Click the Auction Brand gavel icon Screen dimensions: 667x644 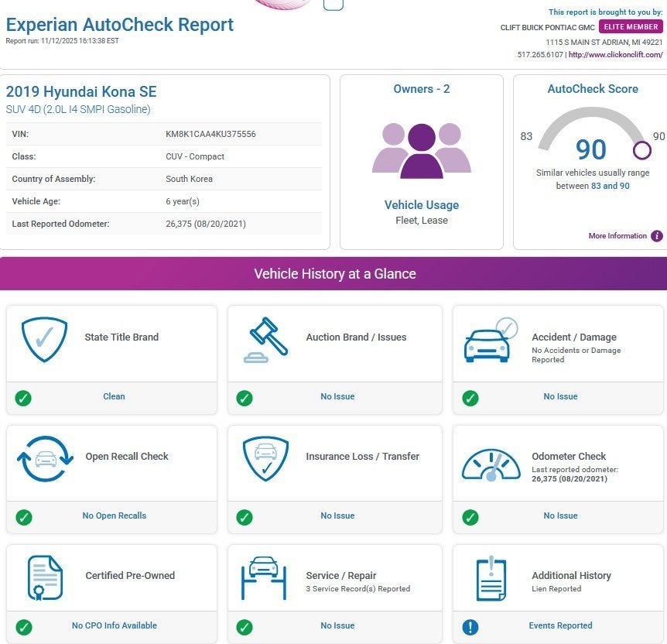(x=267, y=340)
